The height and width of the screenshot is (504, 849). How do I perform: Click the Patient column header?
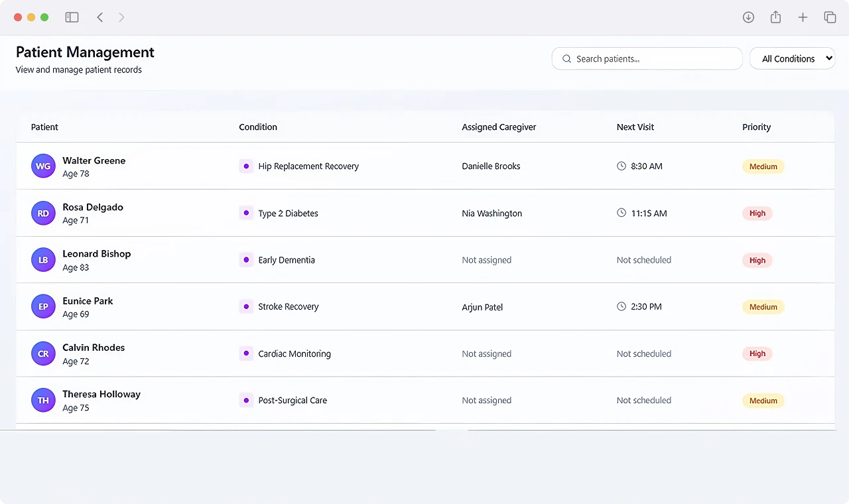44,127
